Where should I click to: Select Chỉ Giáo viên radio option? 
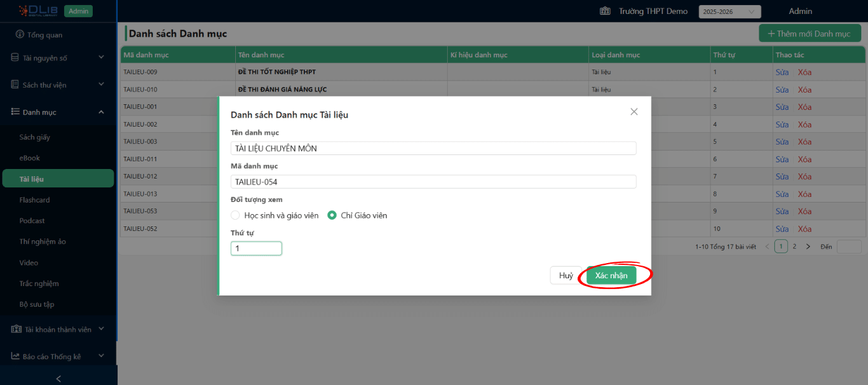[332, 215]
